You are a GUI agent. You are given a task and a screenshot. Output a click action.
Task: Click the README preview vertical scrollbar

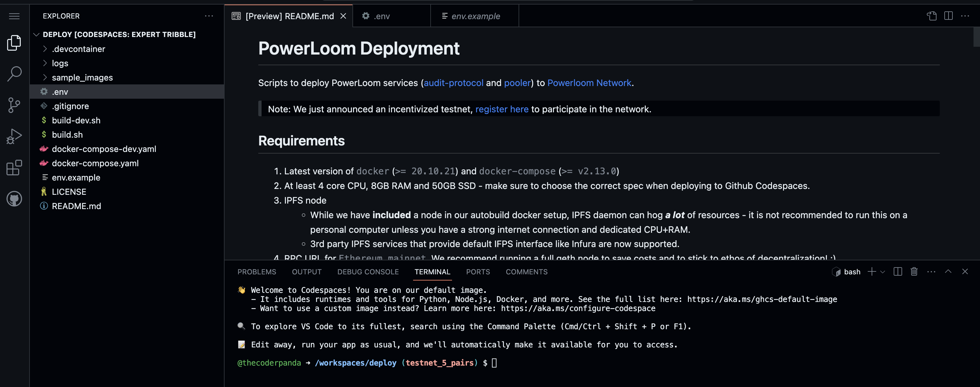point(976,37)
